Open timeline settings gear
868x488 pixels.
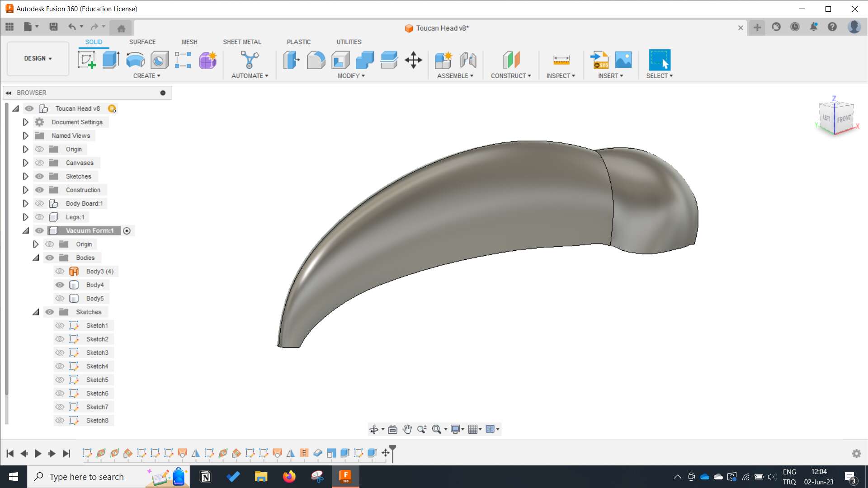point(856,453)
